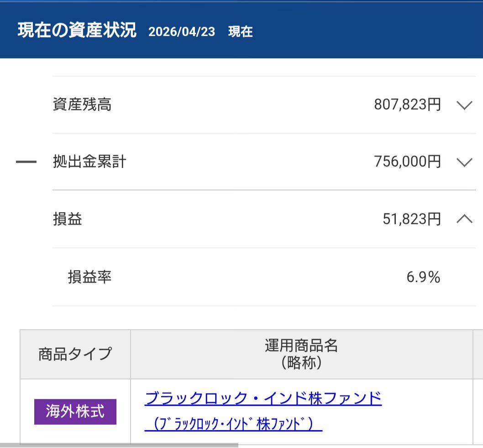Open the ブラックロック・インド株ファンド link
This screenshot has height=448, width=483.
point(263,398)
